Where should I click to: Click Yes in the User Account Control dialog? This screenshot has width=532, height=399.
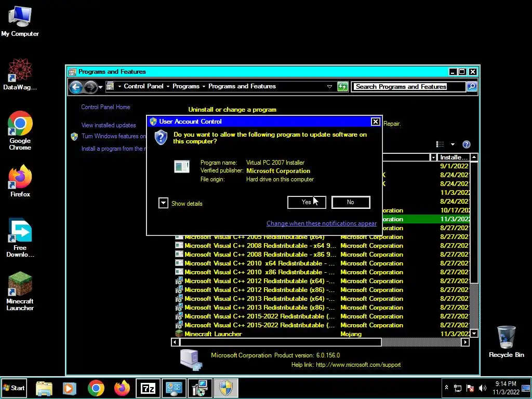click(307, 202)
